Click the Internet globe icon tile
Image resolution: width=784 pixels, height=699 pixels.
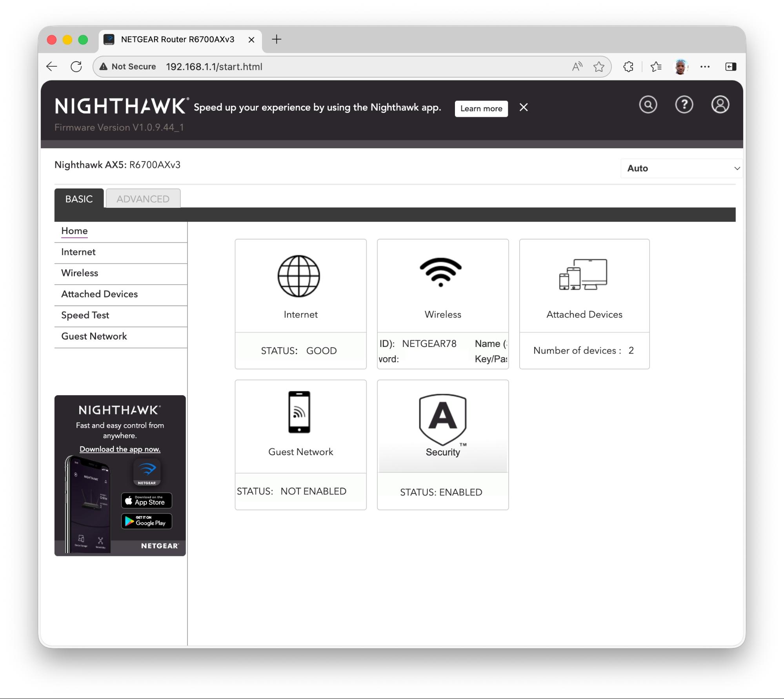coord(299,276)
